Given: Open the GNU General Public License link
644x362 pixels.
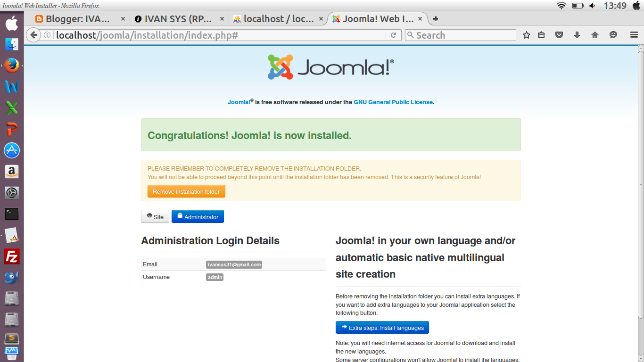Looking at the screenshot, I should coord(393,102).
